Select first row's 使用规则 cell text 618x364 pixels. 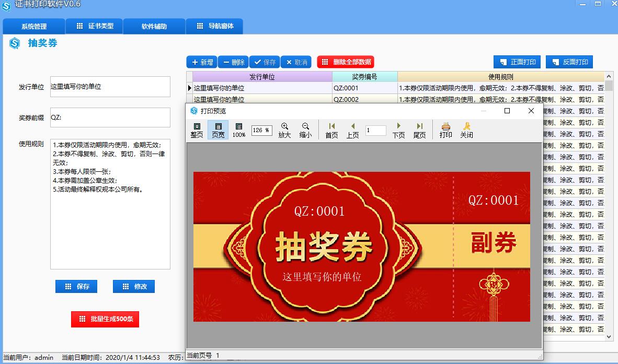[x=501, y=88]
